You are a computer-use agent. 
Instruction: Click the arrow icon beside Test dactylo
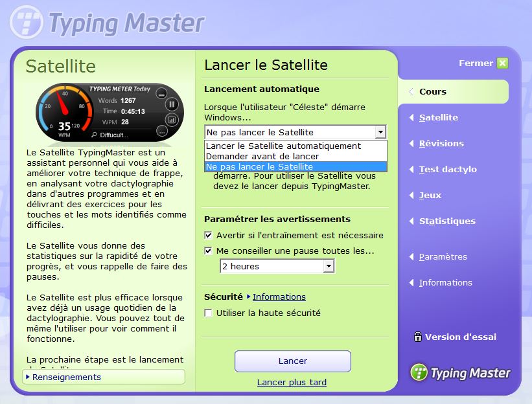[411, 169]
